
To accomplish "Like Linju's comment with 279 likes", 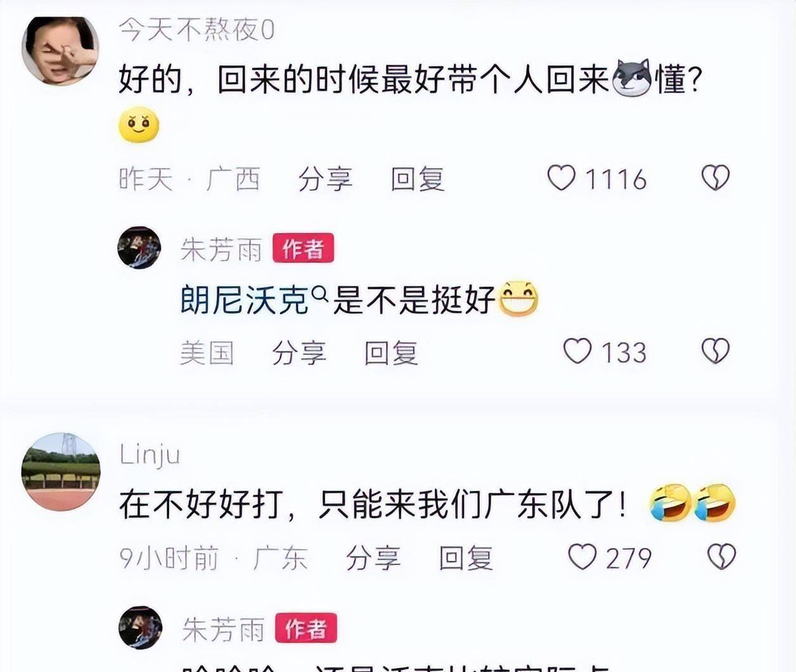I will pyautogui.click(x=582, y=557).
